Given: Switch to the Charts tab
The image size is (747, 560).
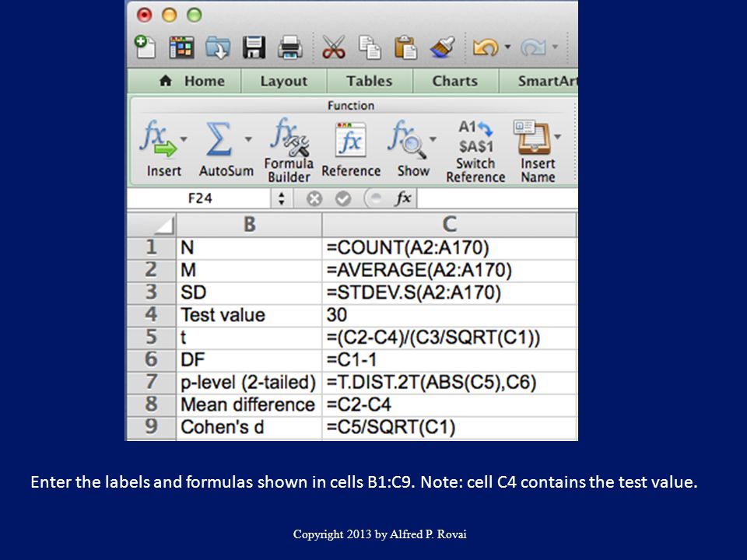Looking at the screenshot, I should (x=454, y=81).
